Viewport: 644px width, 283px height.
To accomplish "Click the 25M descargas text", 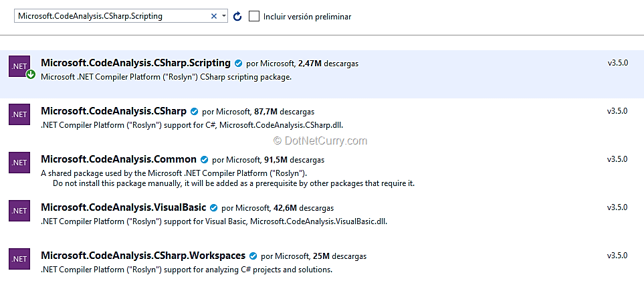I will coord(340,256).
